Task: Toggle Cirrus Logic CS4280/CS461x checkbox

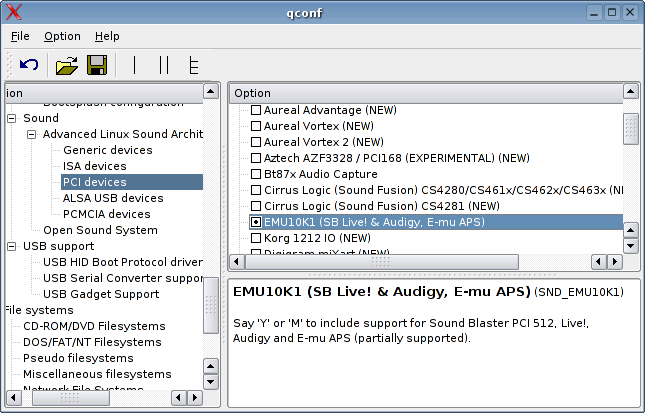Action: (x=256, y=190)
